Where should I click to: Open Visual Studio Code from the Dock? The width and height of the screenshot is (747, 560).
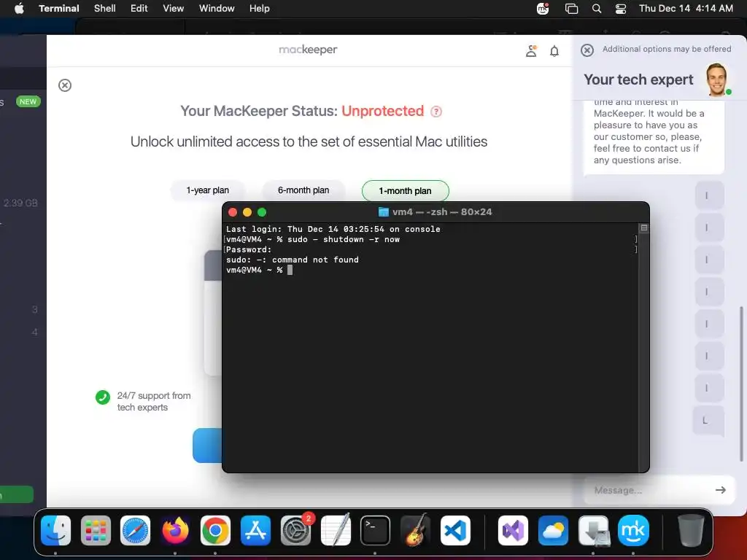(455, 530)
